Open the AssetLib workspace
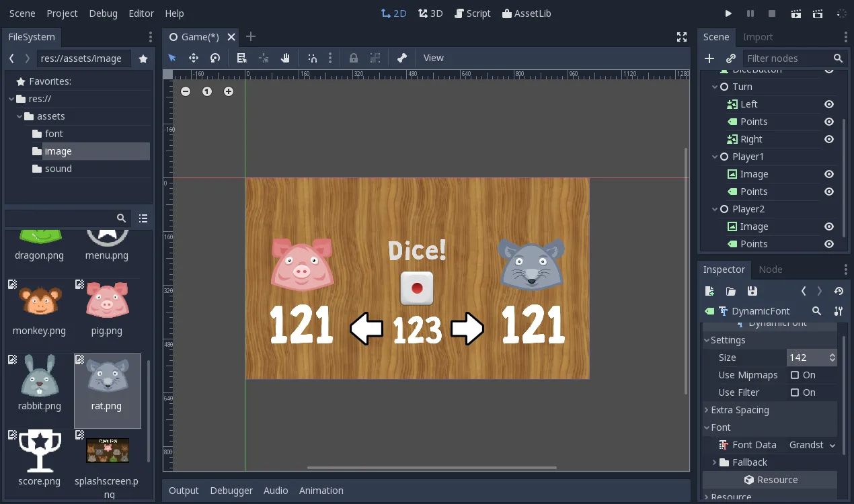This screenshot has width=854, height=504. (x=527, y=13)
